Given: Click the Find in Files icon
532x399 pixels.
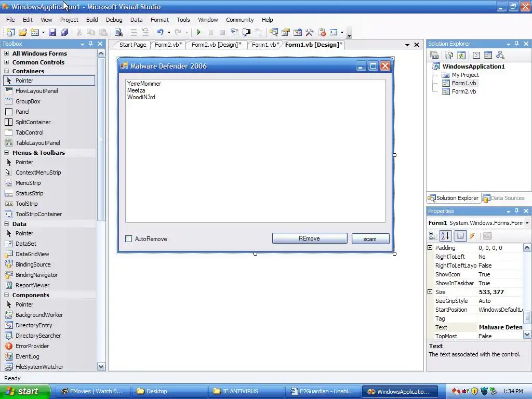Looking at the screenshot, I should [118, 32].
